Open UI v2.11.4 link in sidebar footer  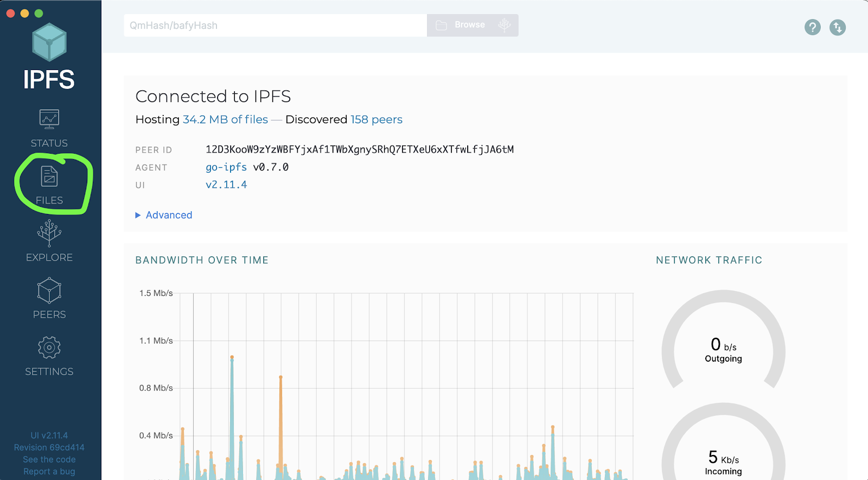[x=49, y=435]
